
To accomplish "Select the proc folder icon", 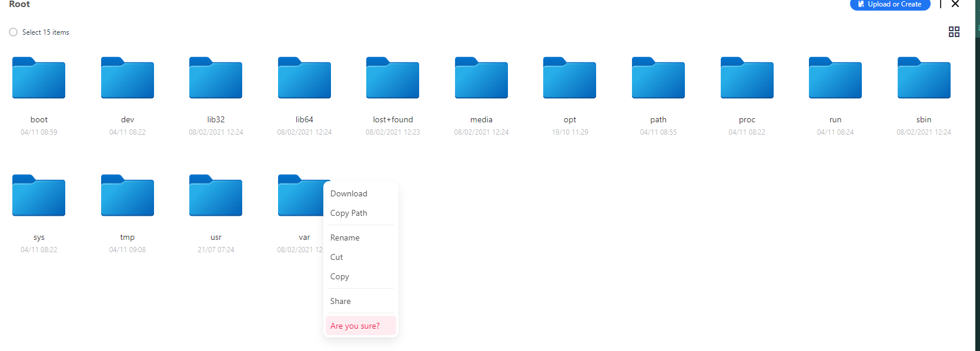I will pyautogui.click(x=747, y=78).
